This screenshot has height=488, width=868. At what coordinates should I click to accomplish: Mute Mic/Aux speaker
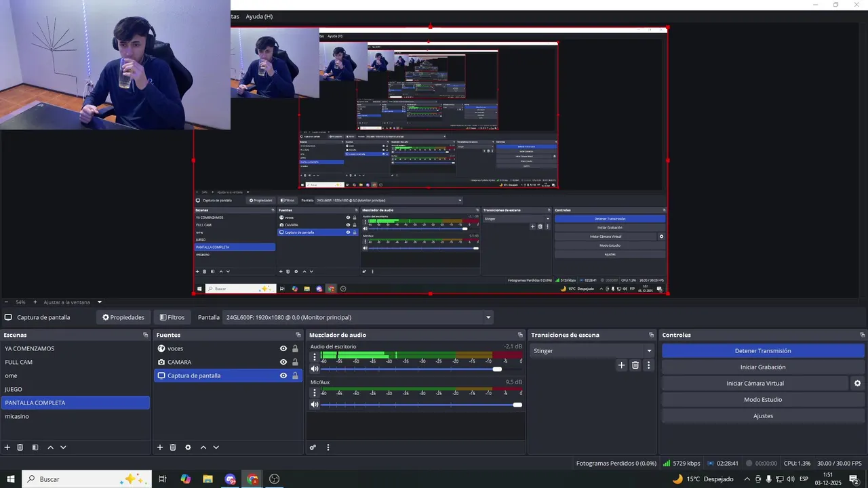[x=315, y=405]
